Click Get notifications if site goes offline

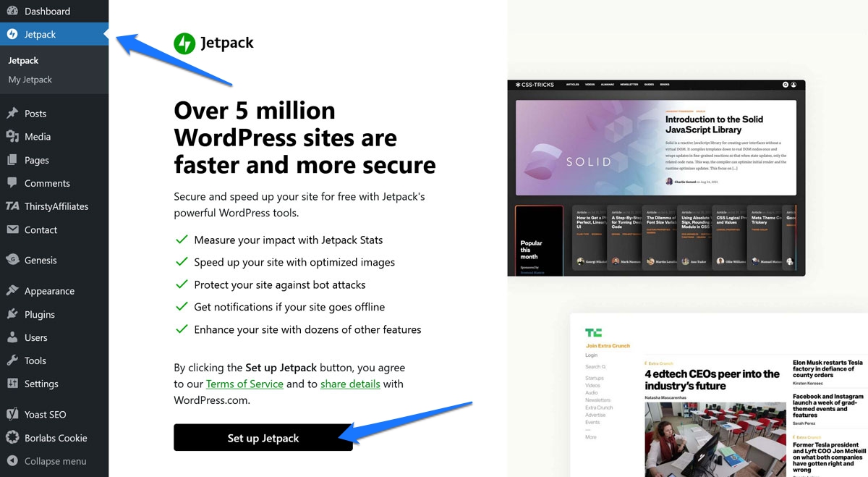289,307
